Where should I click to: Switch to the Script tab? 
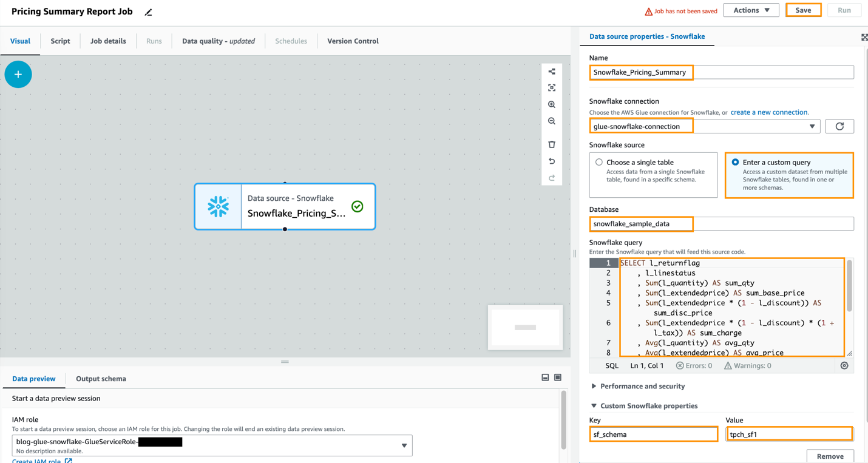pyautogui.click(x=60, y=41)
